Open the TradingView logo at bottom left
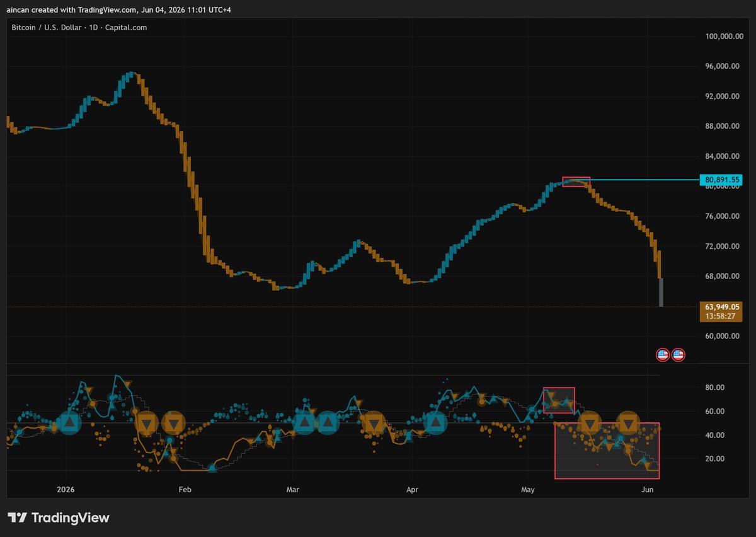Viewport: 756px width, 537px height. [x=59, y=518]
